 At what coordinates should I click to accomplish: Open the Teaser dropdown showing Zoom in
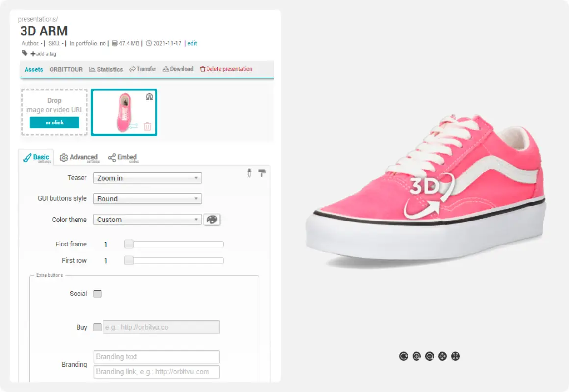pos(147,178)
